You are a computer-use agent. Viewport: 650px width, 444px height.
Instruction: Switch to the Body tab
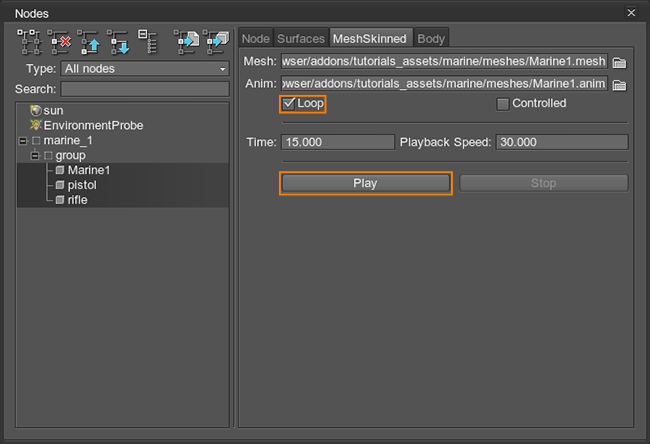431,38
